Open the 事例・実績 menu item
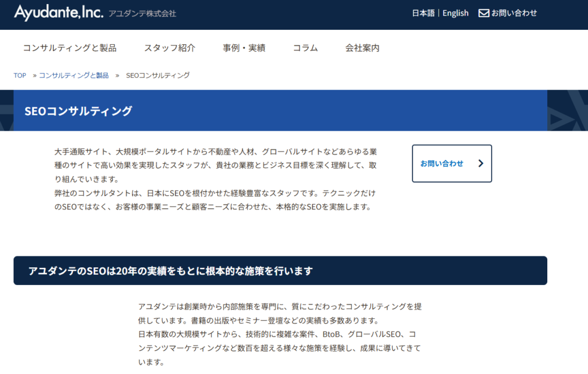This screenshot has width=588, height=374. [x=244, y=48]
